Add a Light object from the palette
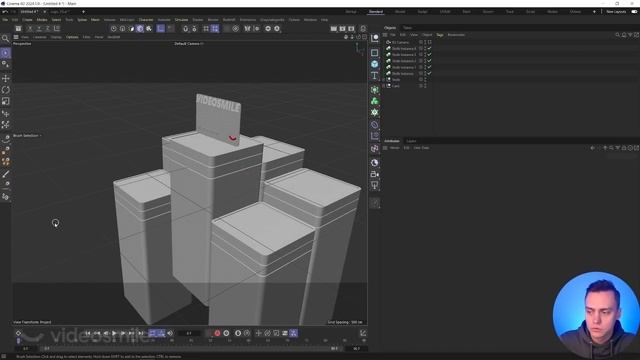The height and width of the screenshot is (360, 640). (x=374, y=185)
